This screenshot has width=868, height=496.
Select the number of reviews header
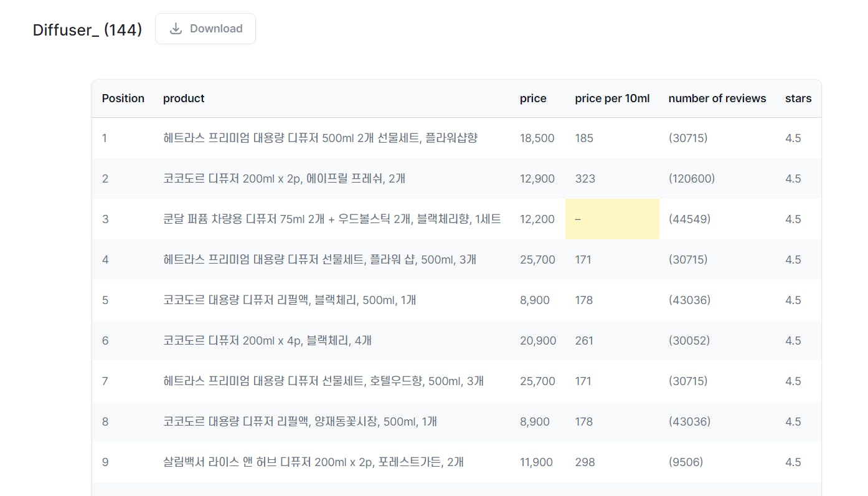(717, 98)
